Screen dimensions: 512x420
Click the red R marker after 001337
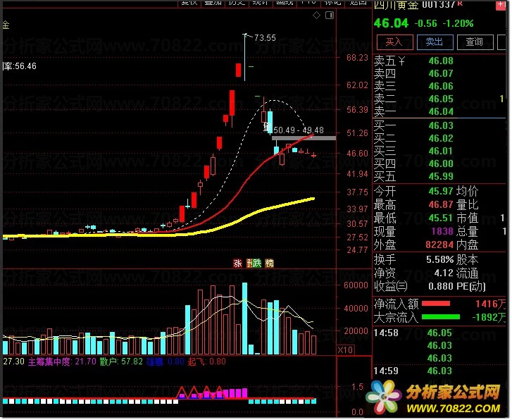[460, 4]
